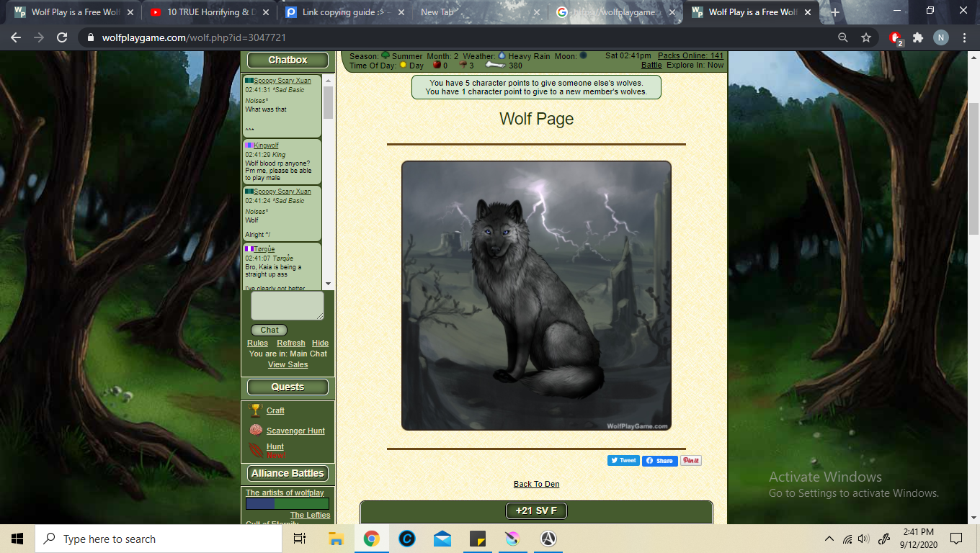Click the chatbox scrollbar down arrow
The width and height of the screenshot is (980, 553).
[328, 284]
